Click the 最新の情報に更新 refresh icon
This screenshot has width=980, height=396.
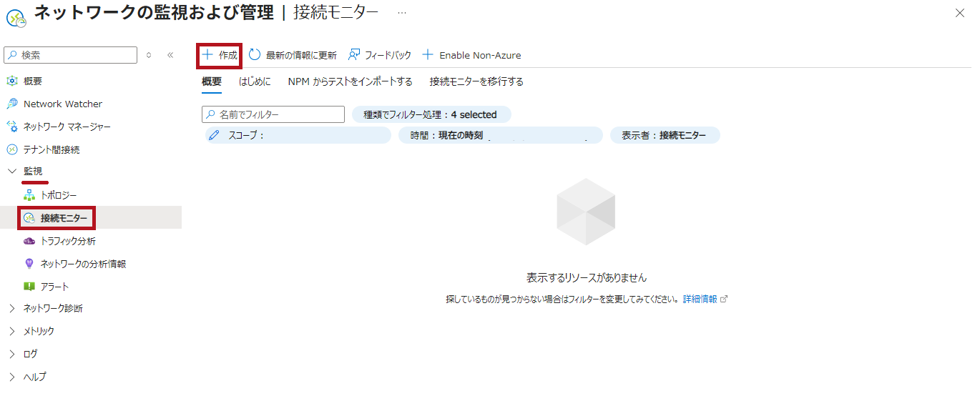(x=255, y=55)
